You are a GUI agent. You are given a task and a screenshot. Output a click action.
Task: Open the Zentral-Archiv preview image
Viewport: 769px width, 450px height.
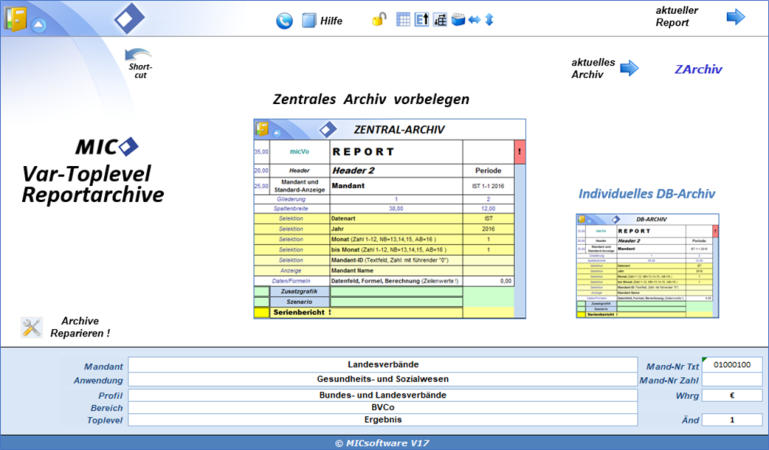389,219
